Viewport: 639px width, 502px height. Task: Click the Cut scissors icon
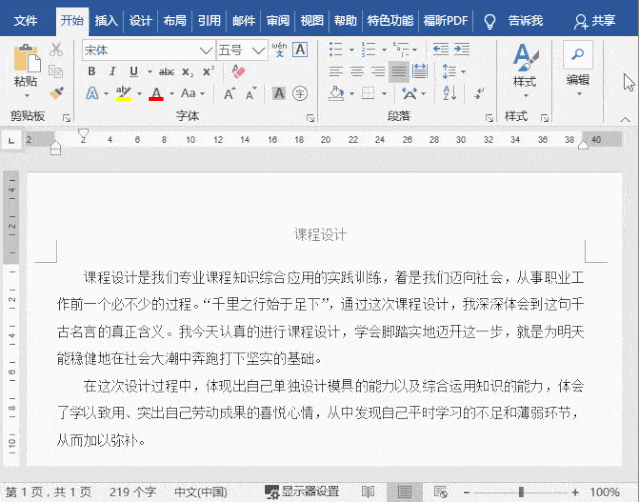click(56, 49)
